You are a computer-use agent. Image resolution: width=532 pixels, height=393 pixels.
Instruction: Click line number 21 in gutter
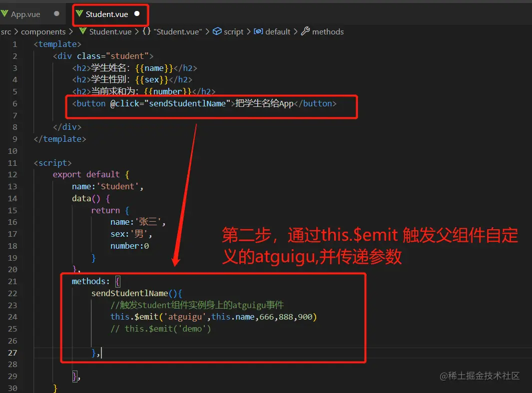click(x=12, y=282)
